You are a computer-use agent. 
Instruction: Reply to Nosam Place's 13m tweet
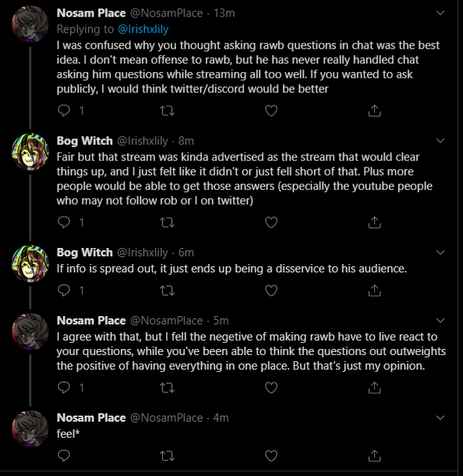coord(64,111)
